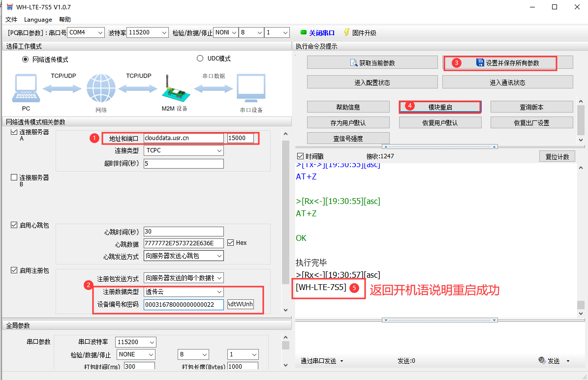This screenshot has height=380, width=588.
Task: Click the 固件升级 lightning icon
Action: coord(346,32)
